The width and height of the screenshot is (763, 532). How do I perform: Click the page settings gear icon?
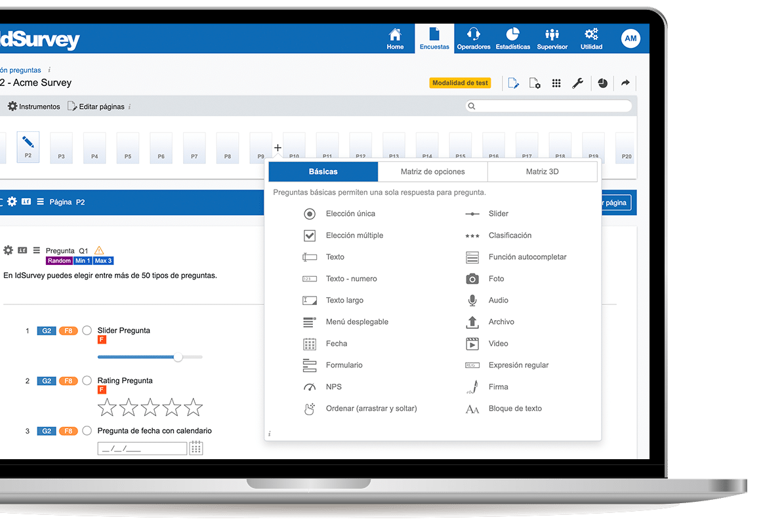pyautogui.click(x=534, y=83)
